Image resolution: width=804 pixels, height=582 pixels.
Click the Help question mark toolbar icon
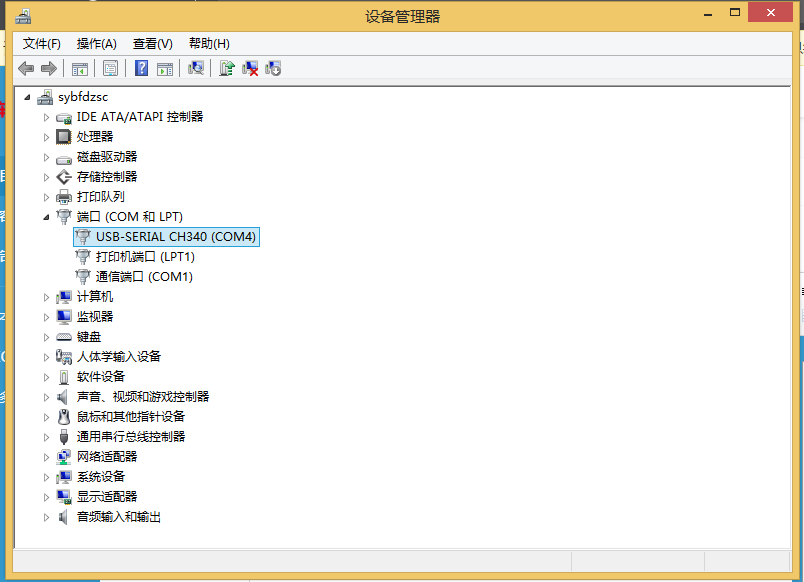click(x=142, y=68)
